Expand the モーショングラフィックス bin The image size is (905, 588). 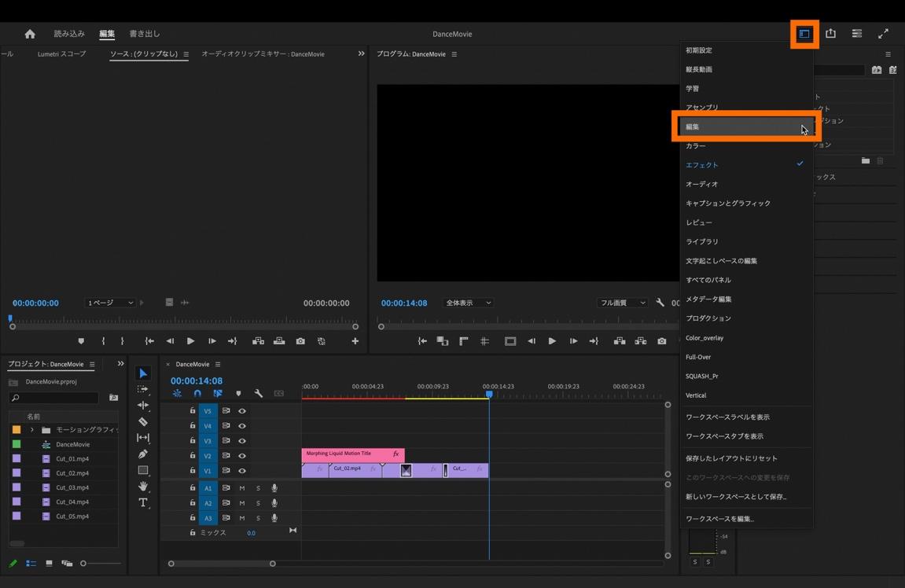31,430
